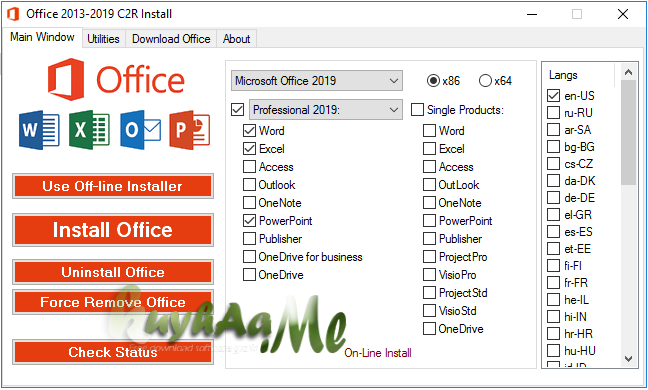The height and width of the screenshot is (390, 648).
Task: Check Publisher under Single Products
Action: (x=429, y=238)
